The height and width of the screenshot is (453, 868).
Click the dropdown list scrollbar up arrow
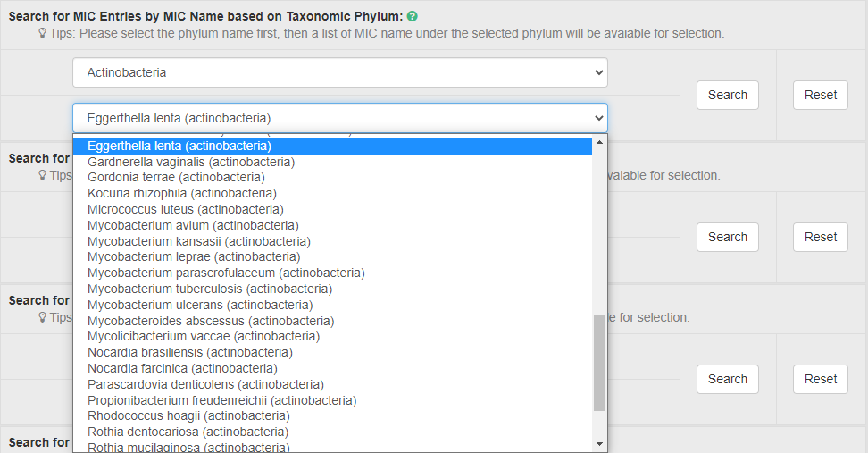click(599, 142)
